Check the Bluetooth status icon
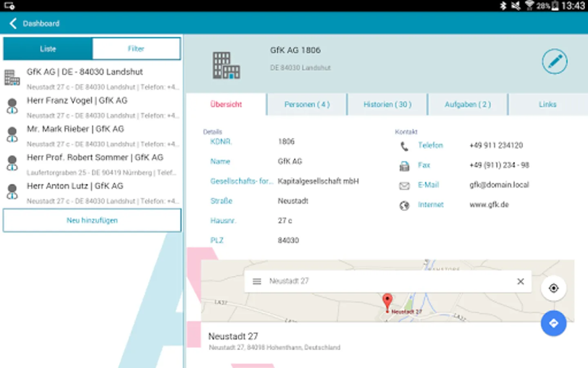 503,6
